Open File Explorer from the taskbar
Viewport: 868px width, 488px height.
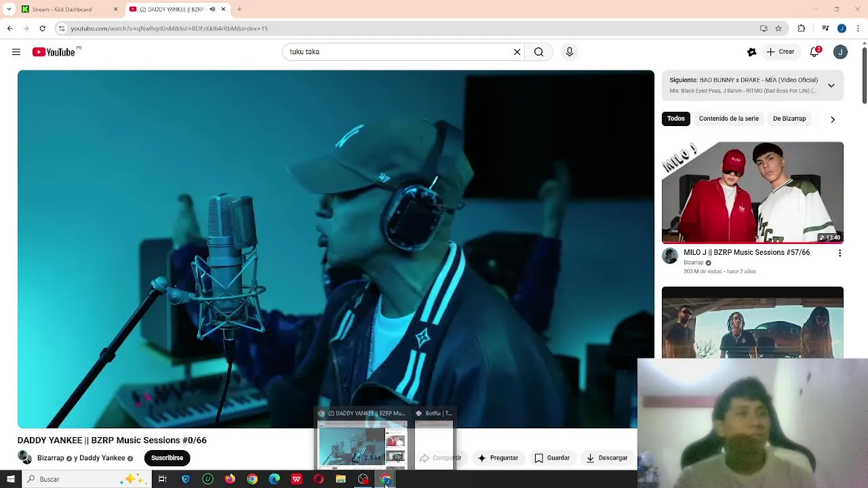[x=341, y=479]
